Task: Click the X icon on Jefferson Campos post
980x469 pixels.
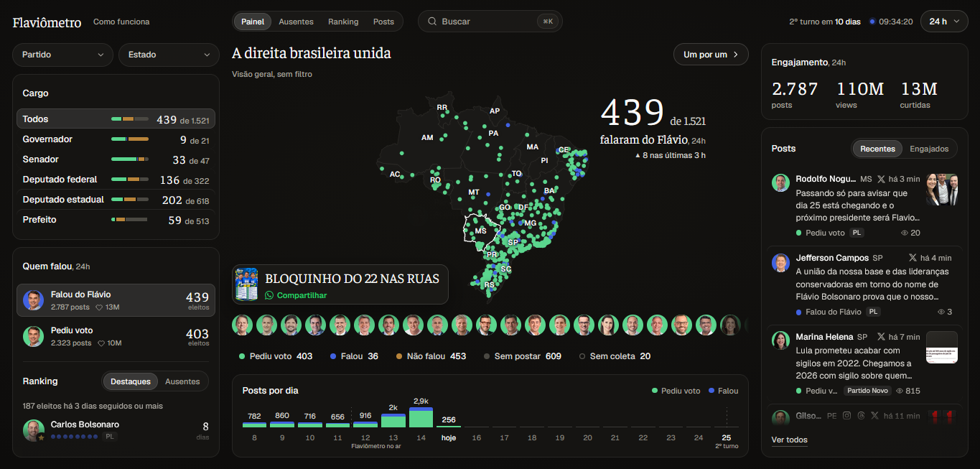Action: pos(913,257)
